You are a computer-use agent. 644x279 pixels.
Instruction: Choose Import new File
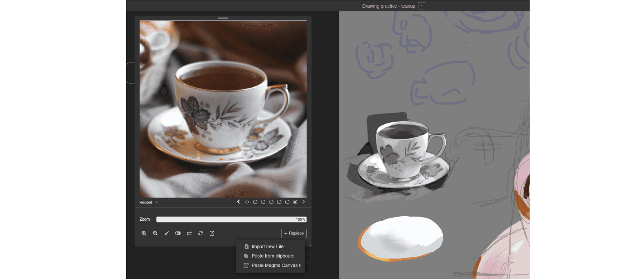coord(267,246)
